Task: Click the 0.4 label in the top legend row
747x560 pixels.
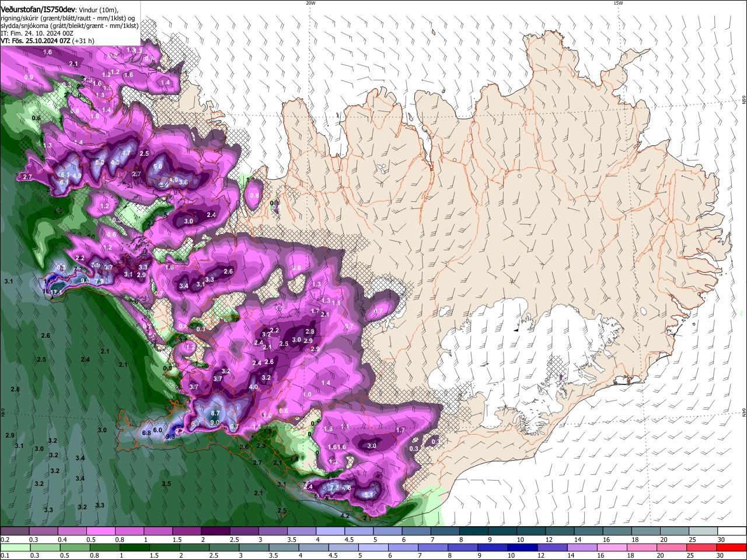Action: 62,540
